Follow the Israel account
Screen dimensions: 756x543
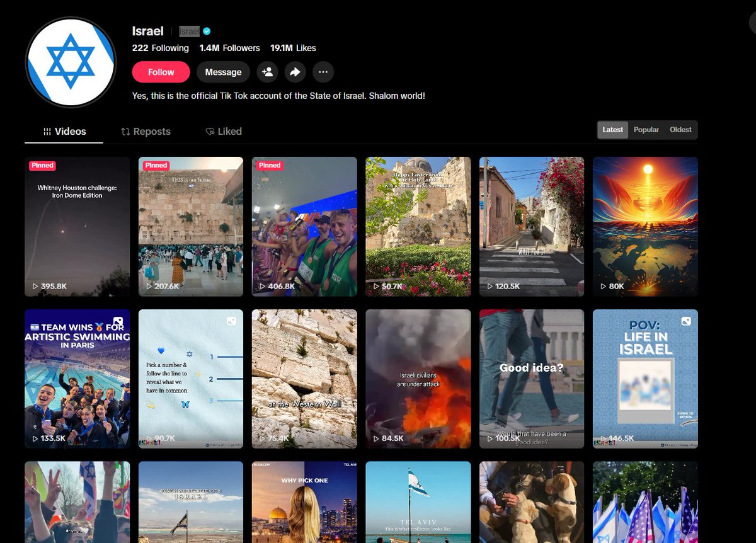tap(161, 72)
